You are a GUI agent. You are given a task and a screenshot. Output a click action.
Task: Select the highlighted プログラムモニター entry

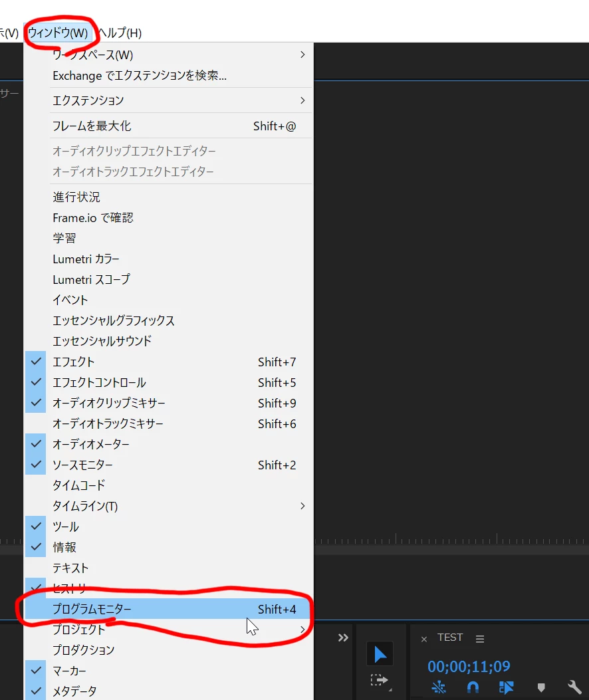(x=168, y=609)
